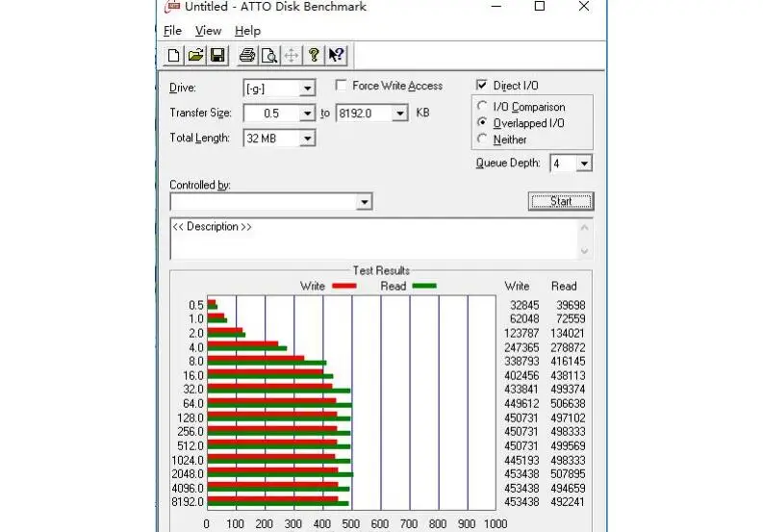Select the I/O Comparison radio button
The image size is (763, 532).
(482, 106)
